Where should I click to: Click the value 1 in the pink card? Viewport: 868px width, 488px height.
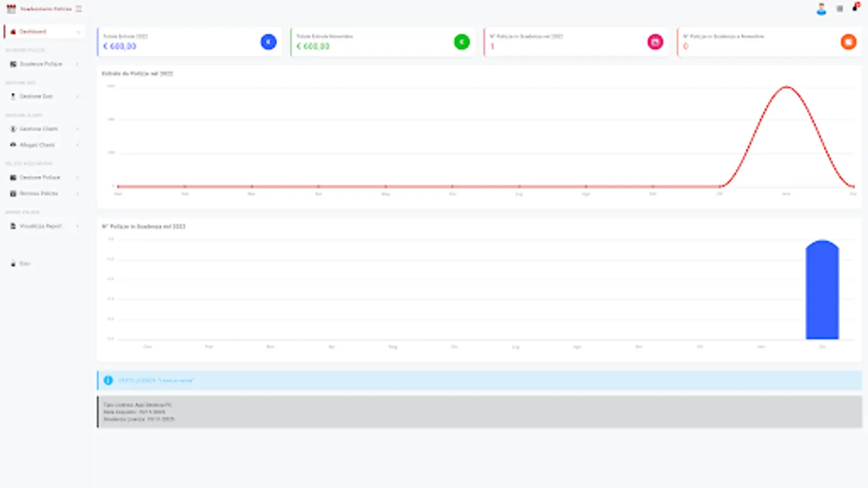(493, 47)
